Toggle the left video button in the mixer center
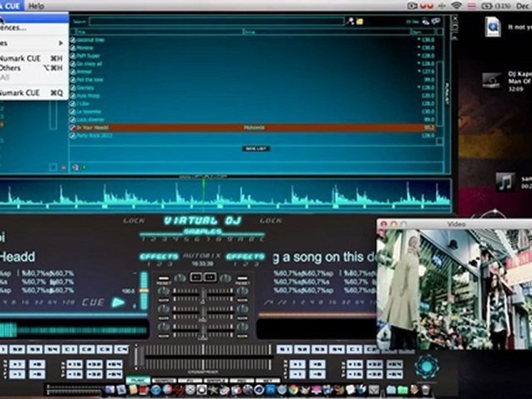The width and height of the screenshot is (532, 399). coord(196,277)
